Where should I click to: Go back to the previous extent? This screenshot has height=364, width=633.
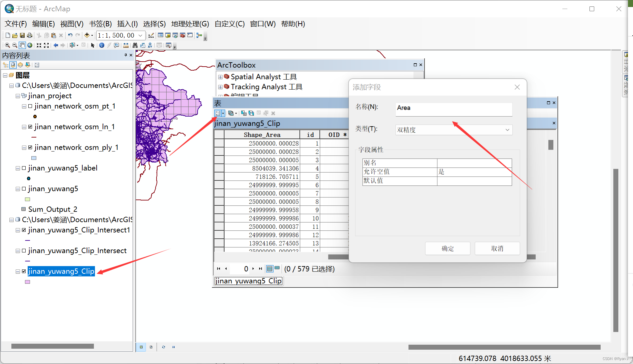(56, 45)
